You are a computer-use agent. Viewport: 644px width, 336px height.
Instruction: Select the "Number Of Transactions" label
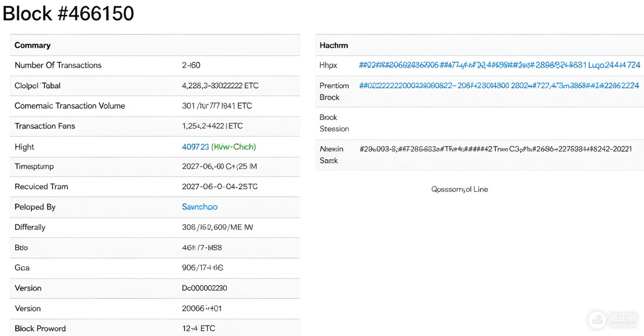click(58, 65)
